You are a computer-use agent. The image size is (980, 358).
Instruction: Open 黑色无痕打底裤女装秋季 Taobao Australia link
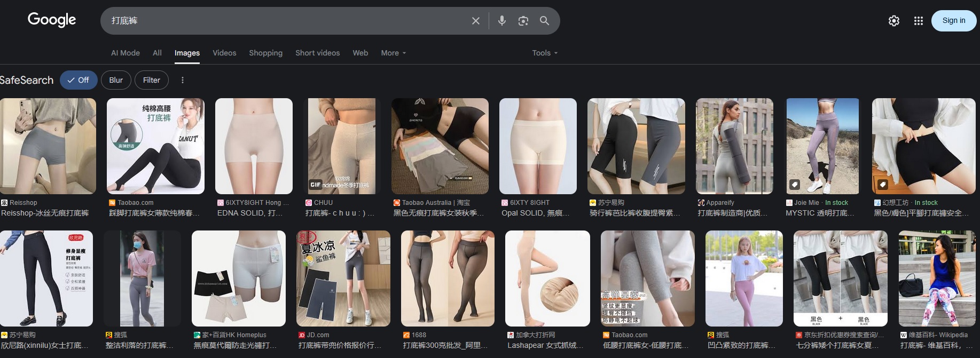[x=438, y=213]
